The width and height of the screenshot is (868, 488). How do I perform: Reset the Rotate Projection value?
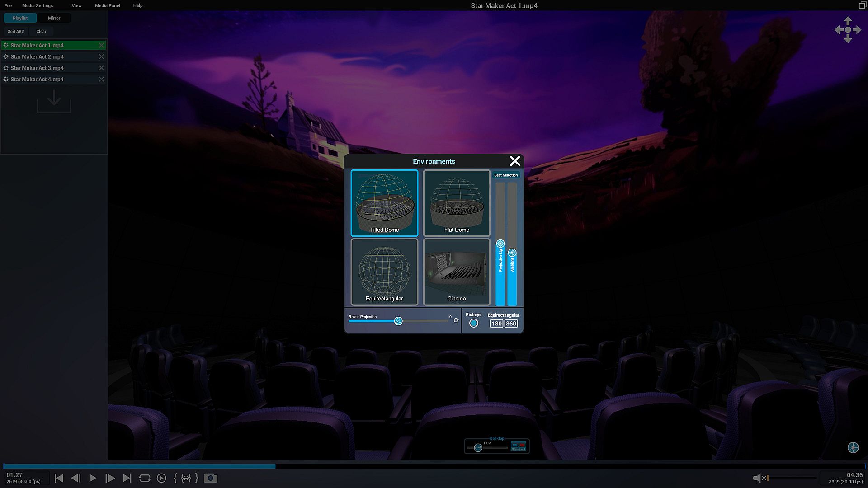456,320
